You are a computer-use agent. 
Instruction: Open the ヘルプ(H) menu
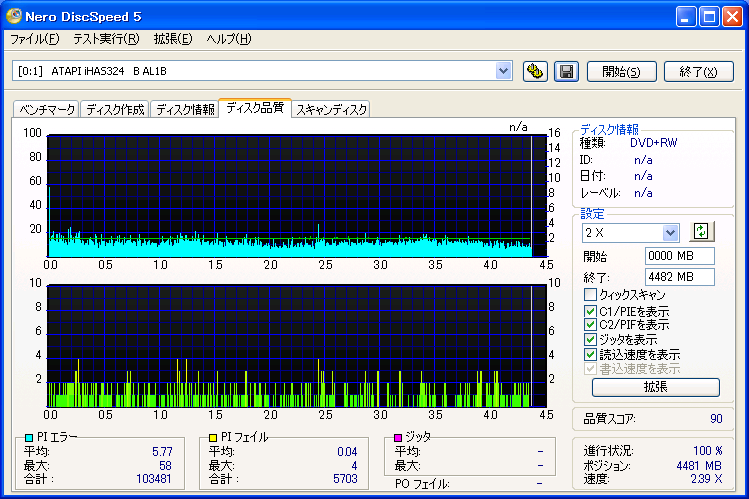click(x=229, y=39)
